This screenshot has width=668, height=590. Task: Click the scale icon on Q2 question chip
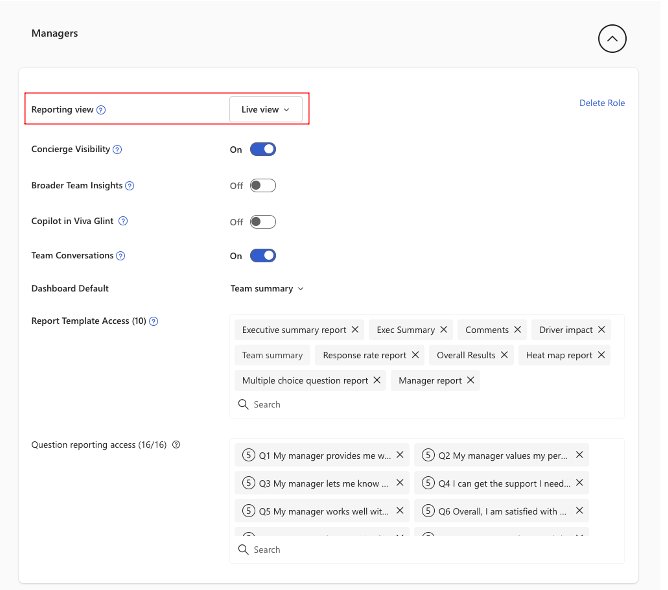point(428,455)
